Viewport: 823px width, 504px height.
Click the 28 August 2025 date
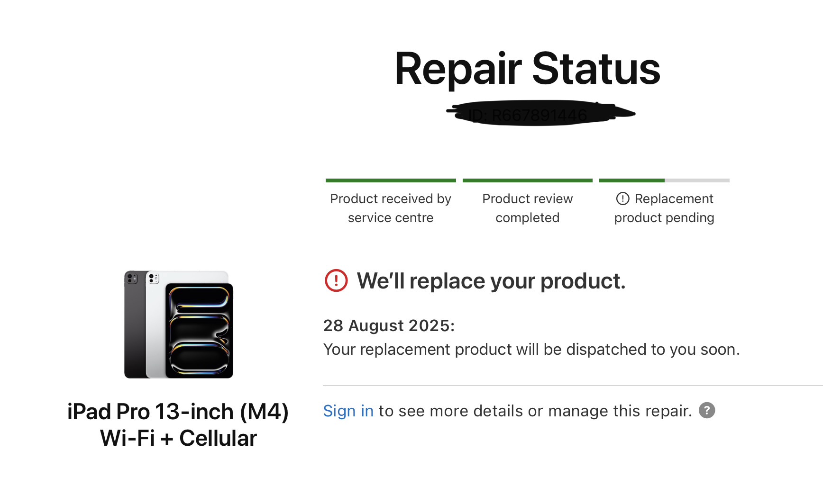pos(389,326)
